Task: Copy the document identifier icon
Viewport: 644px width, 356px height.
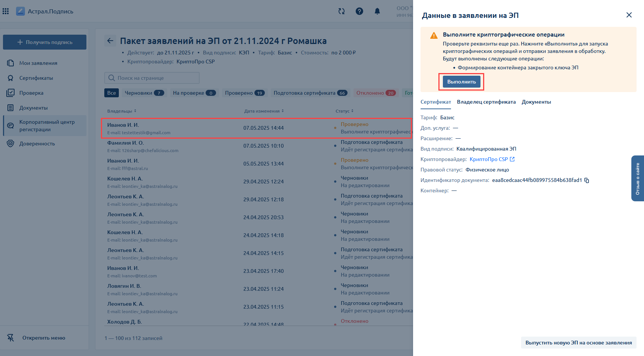Action: pyautogui.click(x=587, y=180)
